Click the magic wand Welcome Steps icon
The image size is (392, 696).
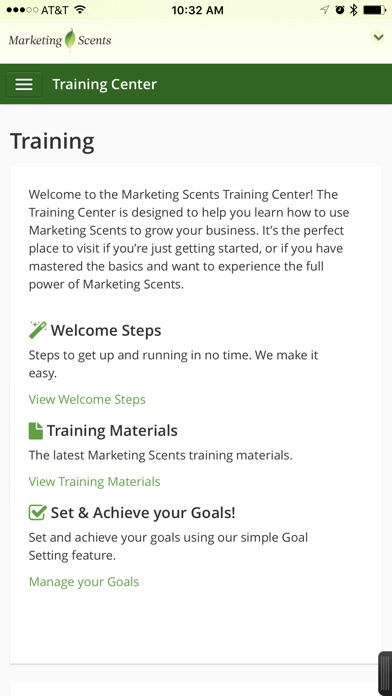point(38,330)
